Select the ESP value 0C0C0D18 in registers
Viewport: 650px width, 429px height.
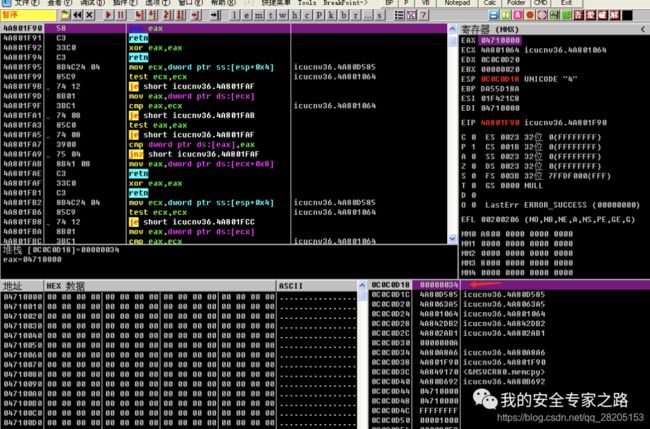(500, 79)
